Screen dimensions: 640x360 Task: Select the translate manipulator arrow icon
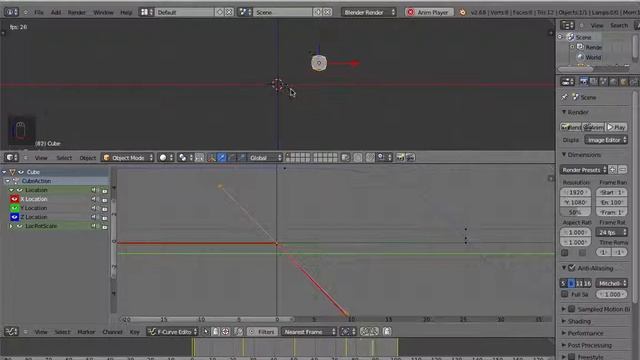[222, 158]
